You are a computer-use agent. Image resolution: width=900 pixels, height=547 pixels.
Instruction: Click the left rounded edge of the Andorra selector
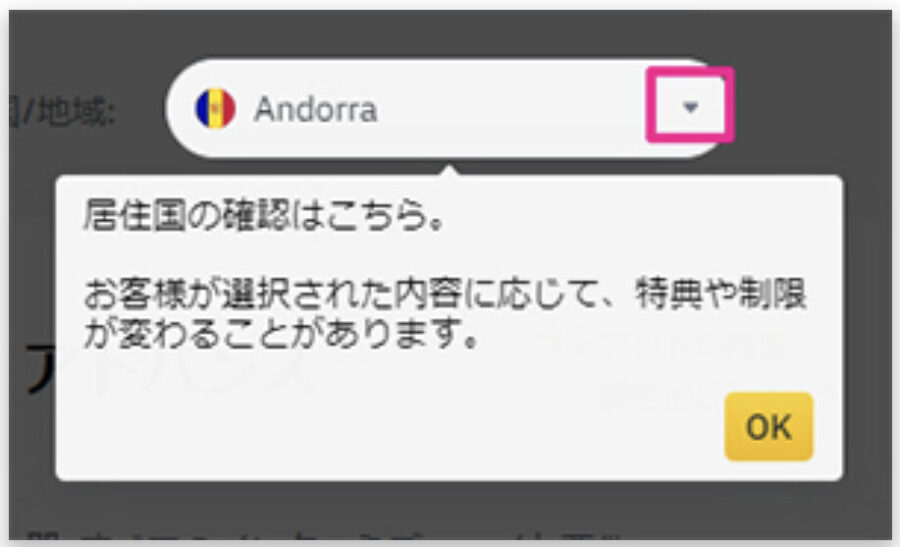pyautogui.click(x=177, y=108)
